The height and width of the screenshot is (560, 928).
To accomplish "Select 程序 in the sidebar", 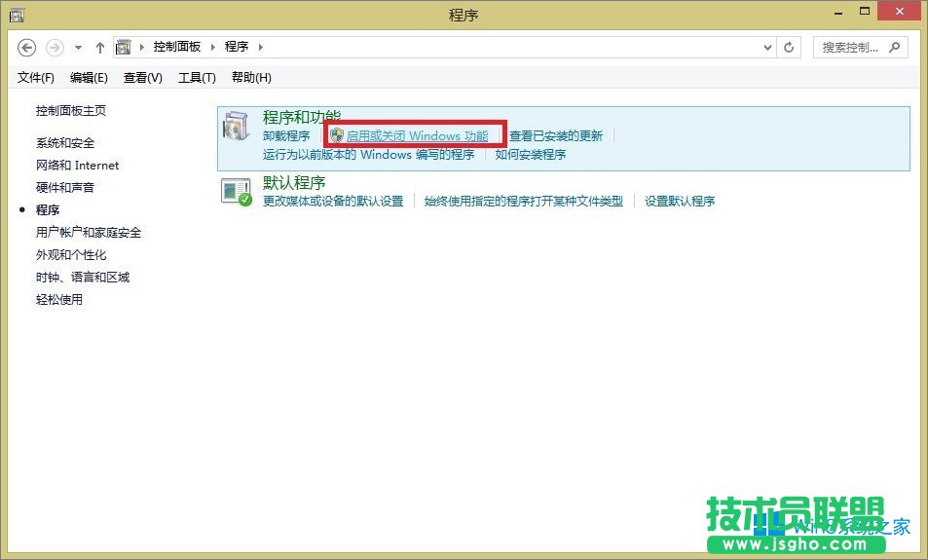I will 48,210.
